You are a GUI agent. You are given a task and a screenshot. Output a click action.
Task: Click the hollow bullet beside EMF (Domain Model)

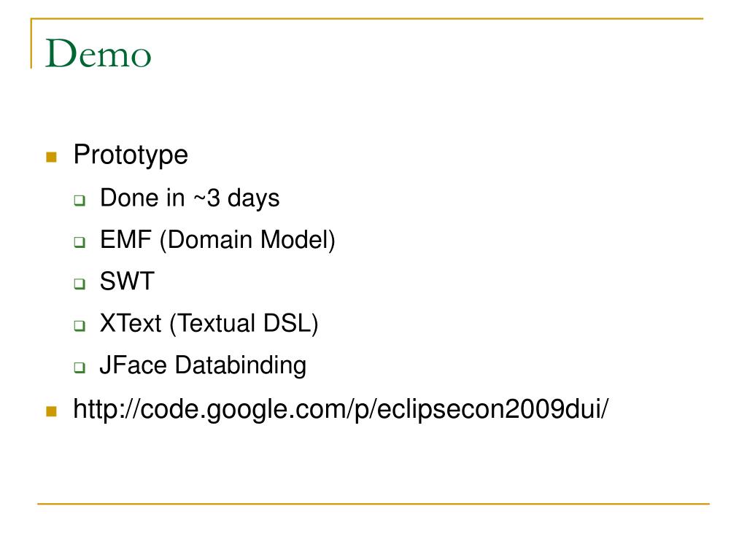(80, 242)
